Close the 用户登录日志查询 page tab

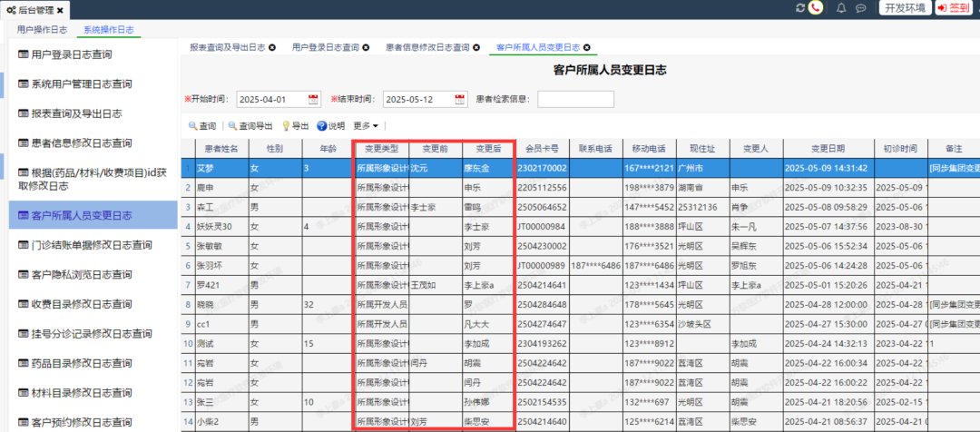pyautogui.click(x=366, y=47)
